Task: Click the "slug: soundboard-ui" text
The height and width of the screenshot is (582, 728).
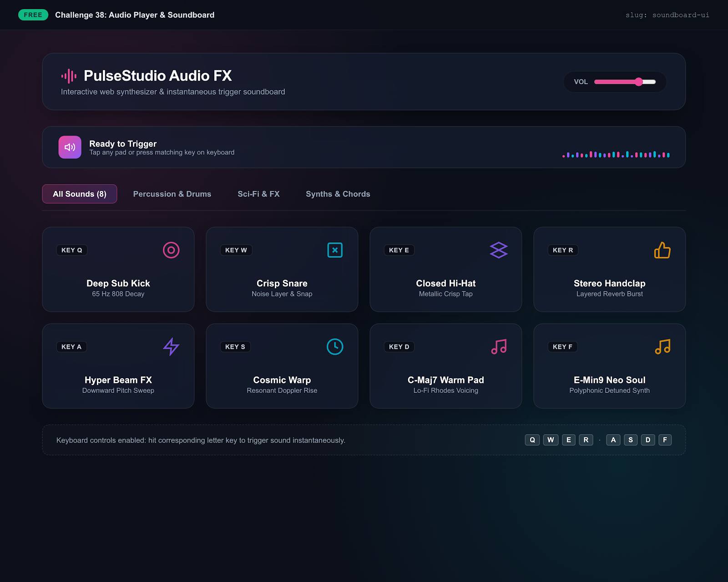Action: pos(667,15)
